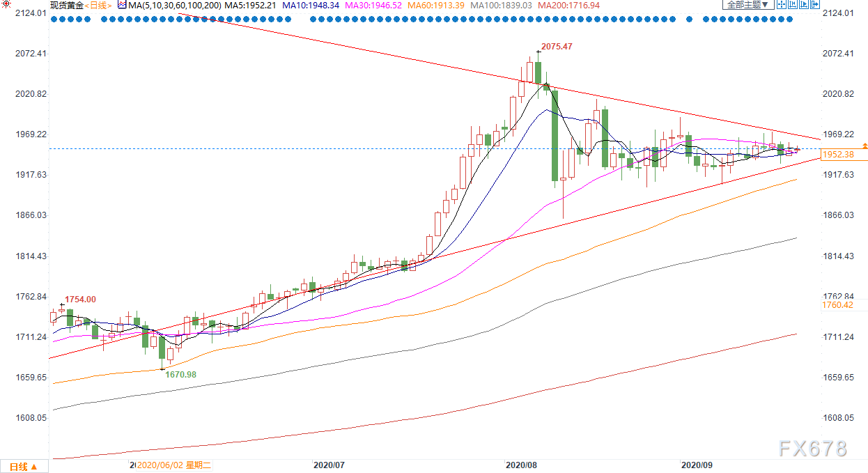Click the 2124.01 right axis label
Viewport: 868px width, 473px height.
click(x=838, y=13)
